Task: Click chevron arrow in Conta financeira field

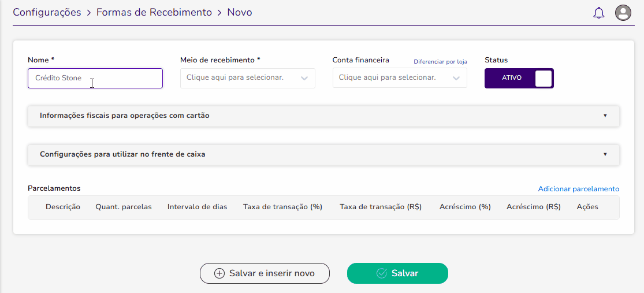Action: pos(456,79)
